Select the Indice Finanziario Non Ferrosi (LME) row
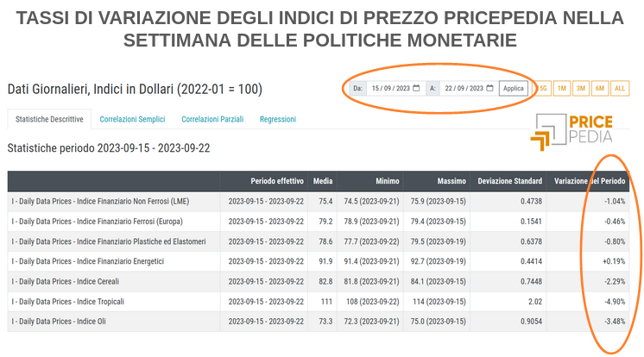Image resolution: width=644 pixels, height=357 pixels. point(100,201)
